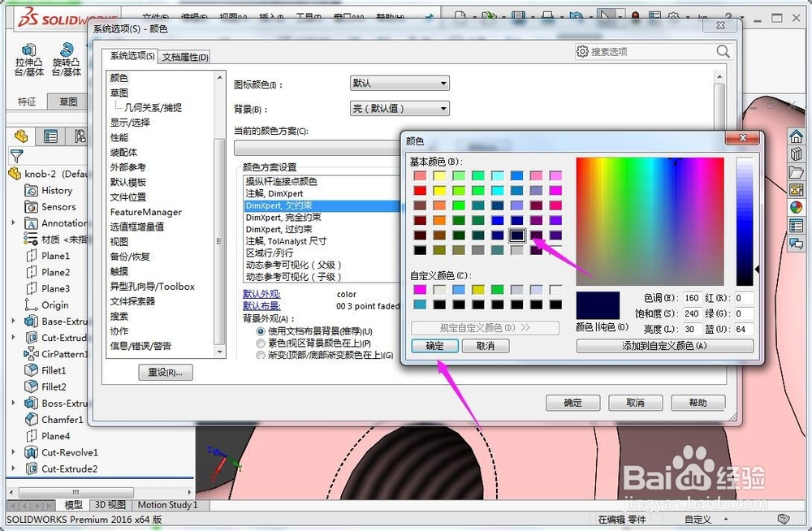Image resolution: width=812 pixels, height=531 pixels.
Task: Select the Extruded Boss/Base tool
Action: 28,57
